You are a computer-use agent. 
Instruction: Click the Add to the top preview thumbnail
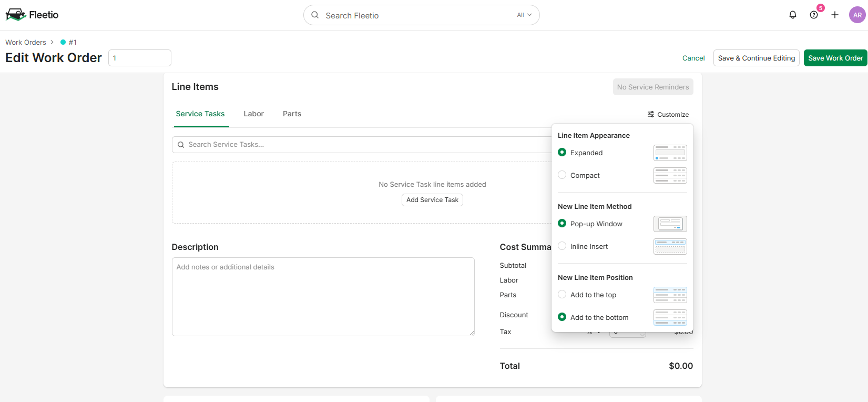[x=670, y=295]
